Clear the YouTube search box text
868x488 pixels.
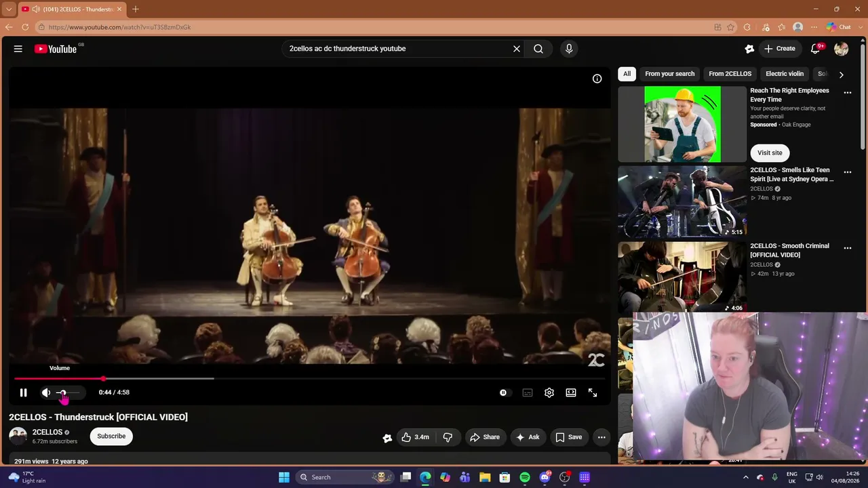pyautogui.click(x=516, y=49)
